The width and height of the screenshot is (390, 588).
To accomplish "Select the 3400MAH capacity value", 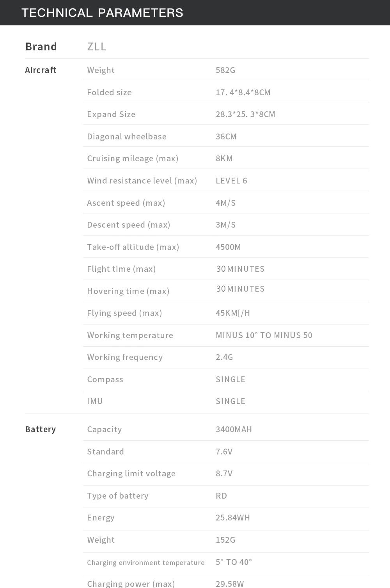I will tap(234, 429).
